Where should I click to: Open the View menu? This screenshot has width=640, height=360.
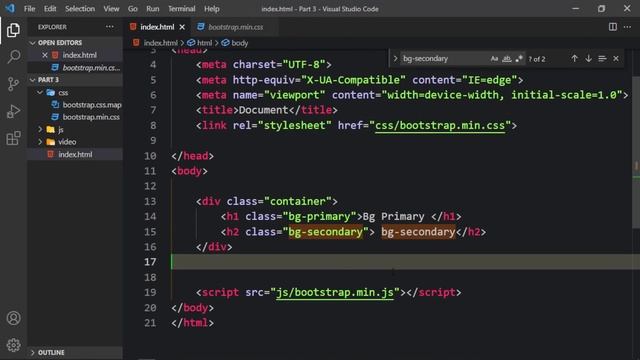point(111,9)
